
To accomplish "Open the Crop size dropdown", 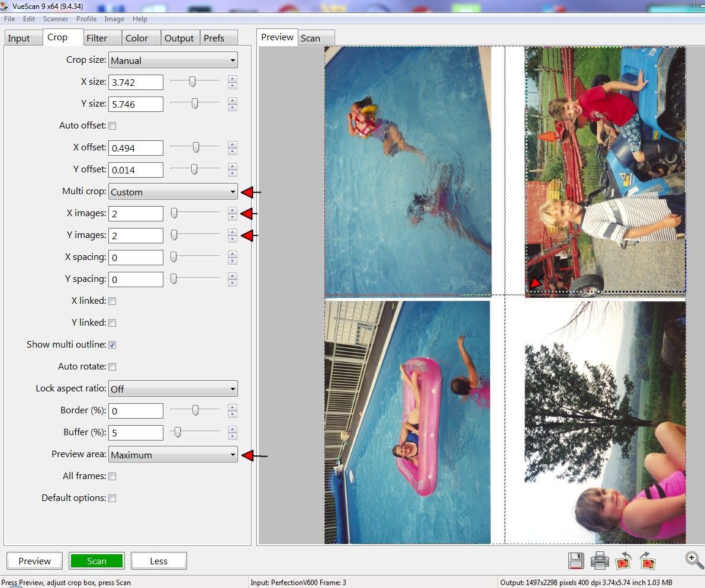I will pos(172,60).
